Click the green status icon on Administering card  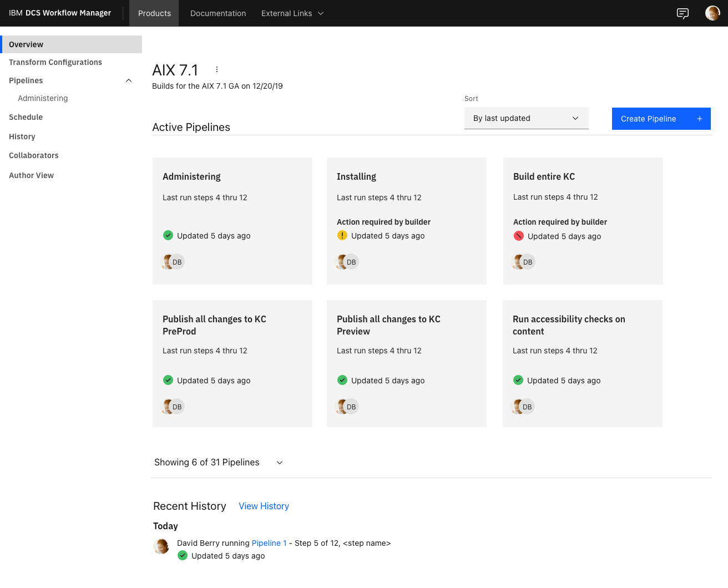(168, 235)
